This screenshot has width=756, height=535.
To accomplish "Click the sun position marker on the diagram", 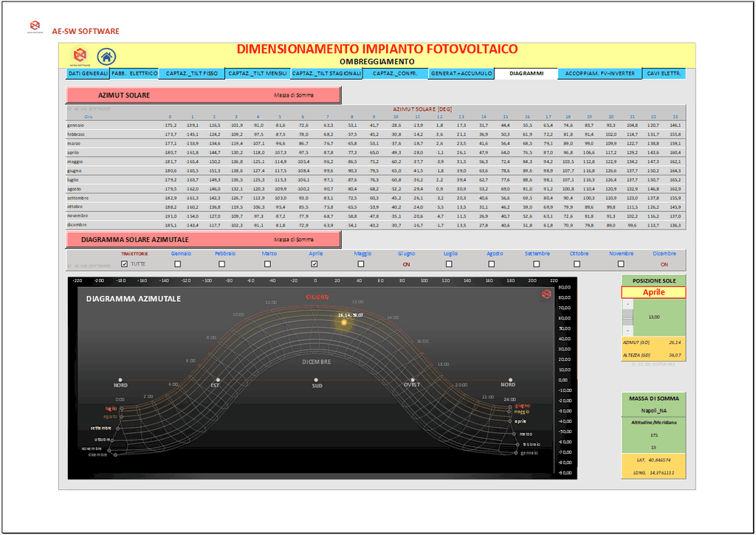I will point(344,322).
